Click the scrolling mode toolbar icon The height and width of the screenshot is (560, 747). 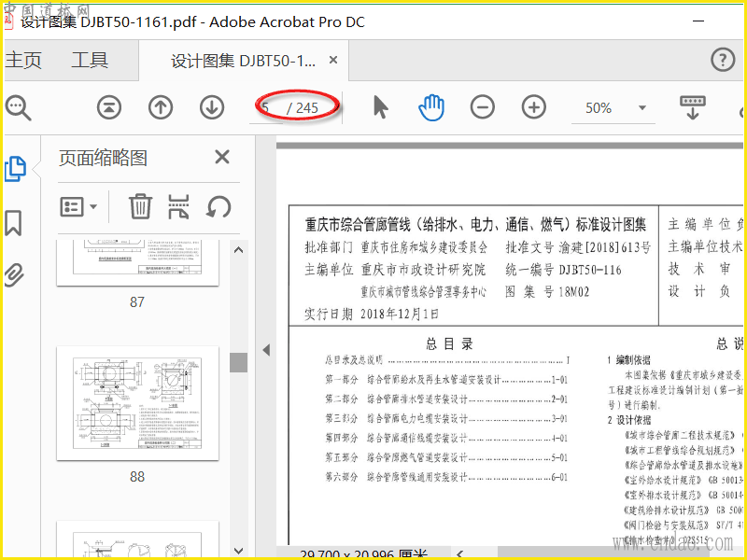(693, 107)
